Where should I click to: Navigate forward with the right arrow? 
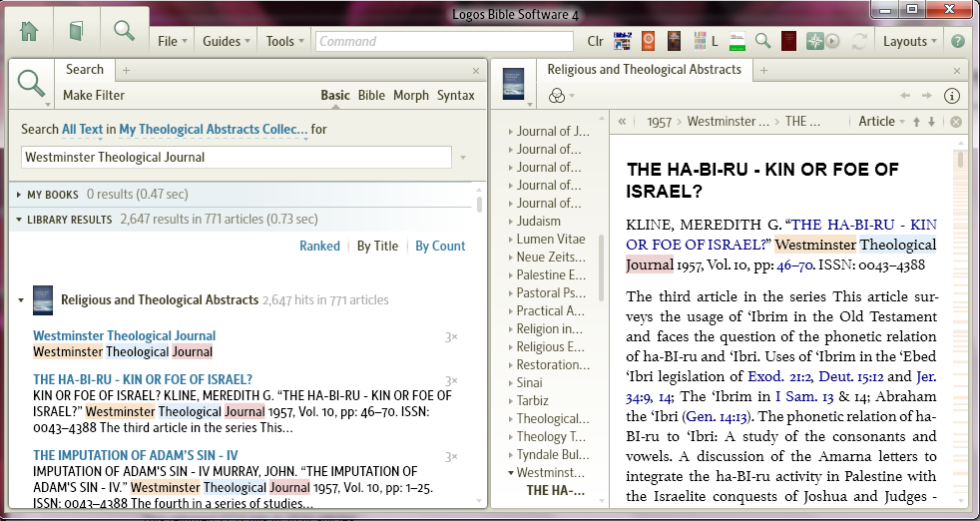926,96
